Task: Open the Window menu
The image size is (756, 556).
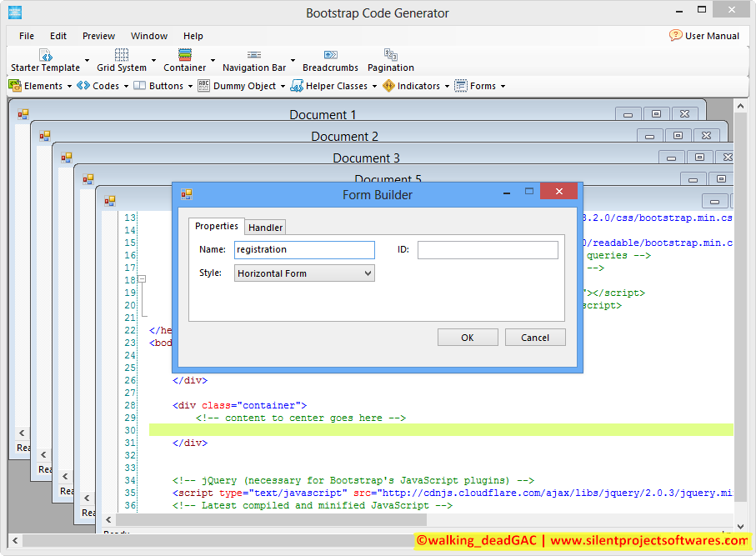Action: (149, 36)
